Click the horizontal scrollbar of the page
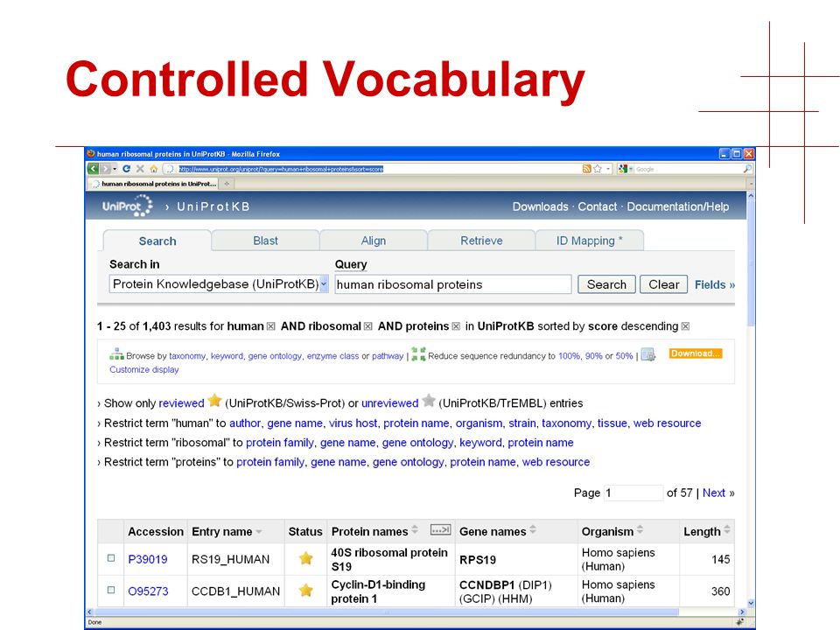Viewport: 840px width, 630px height. 386,612
